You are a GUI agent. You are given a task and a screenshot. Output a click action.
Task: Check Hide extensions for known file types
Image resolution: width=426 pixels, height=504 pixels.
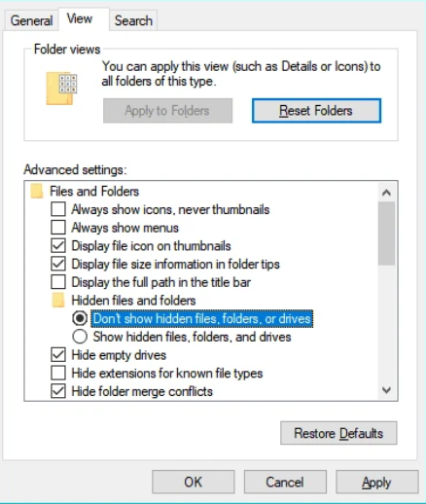(58, 373)
